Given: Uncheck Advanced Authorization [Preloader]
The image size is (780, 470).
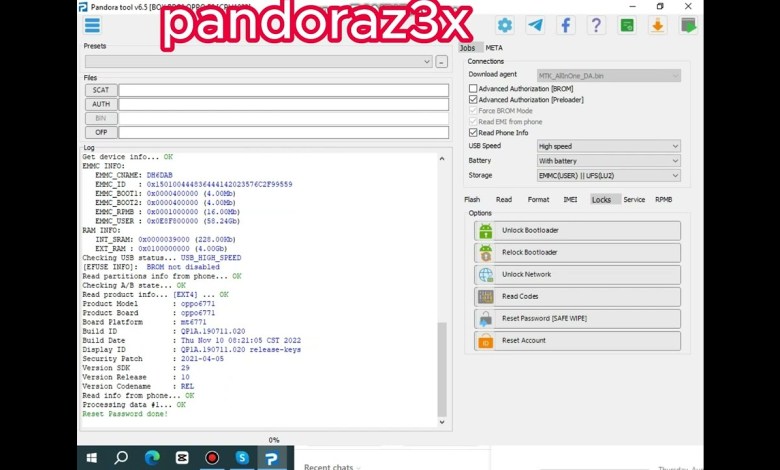Looking at the screenshot, I should tap(473, 99).
